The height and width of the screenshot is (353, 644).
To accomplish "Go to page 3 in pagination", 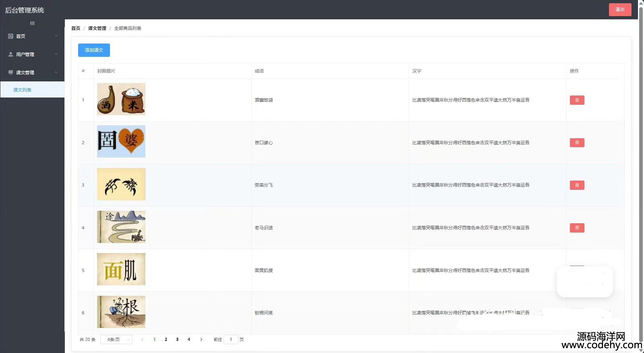I will click(177, 340).
